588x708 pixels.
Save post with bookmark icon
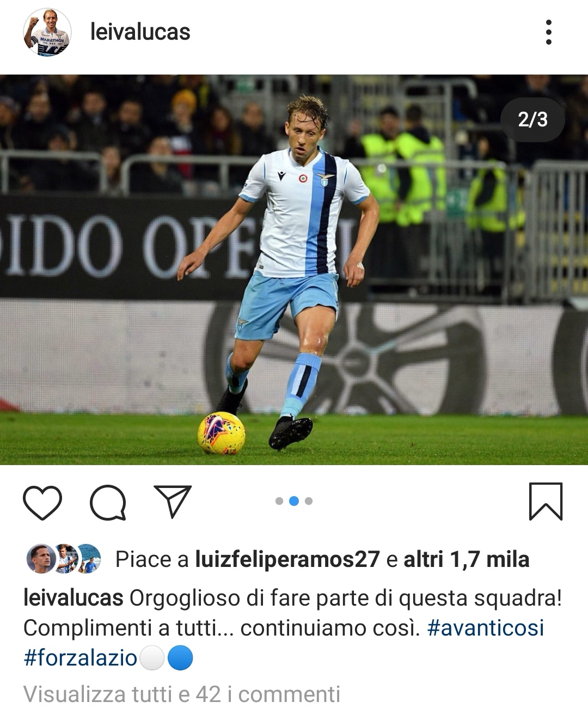click(546, 501)
